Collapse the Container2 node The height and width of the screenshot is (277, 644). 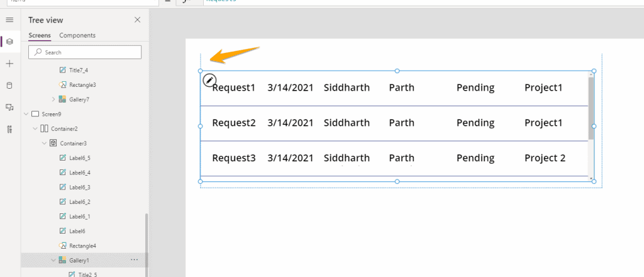pyautogui.click(x=35, y=128)
